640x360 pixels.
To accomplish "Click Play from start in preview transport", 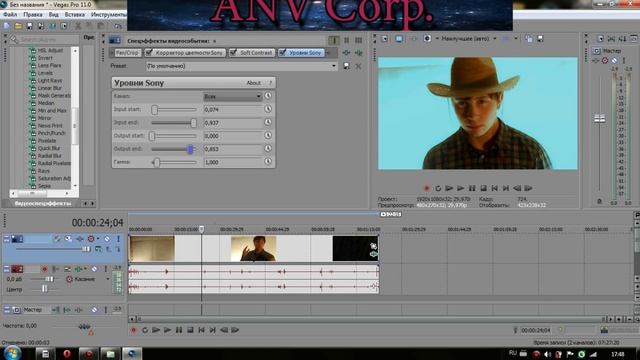I will click(449, 188).
